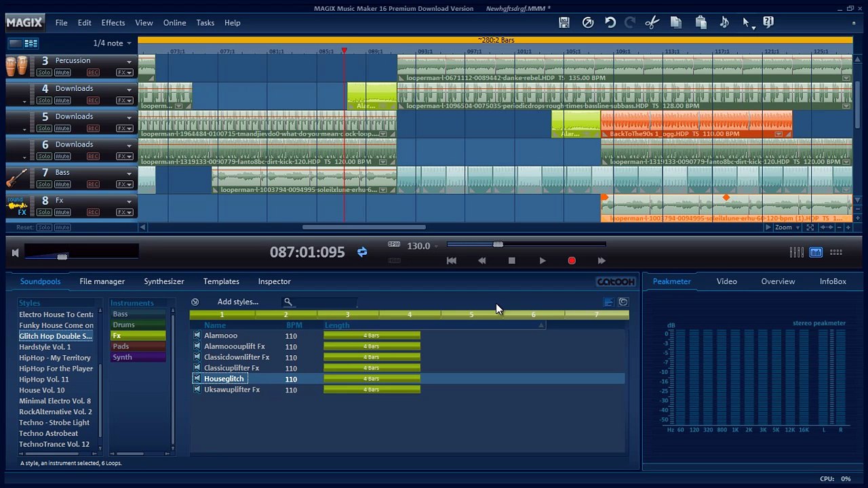Screen dimensions: 868x488
Task: Click the paste clipboard icon
Action: 701,22
